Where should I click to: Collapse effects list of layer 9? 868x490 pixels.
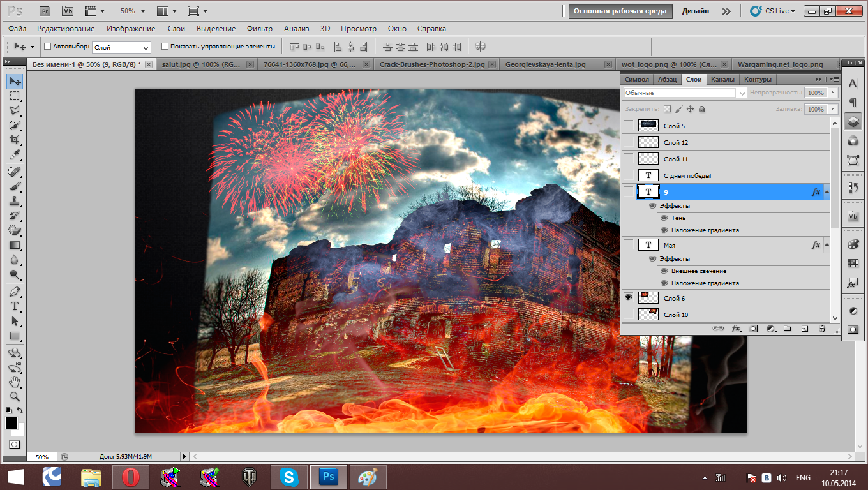(x=827, y=192)
